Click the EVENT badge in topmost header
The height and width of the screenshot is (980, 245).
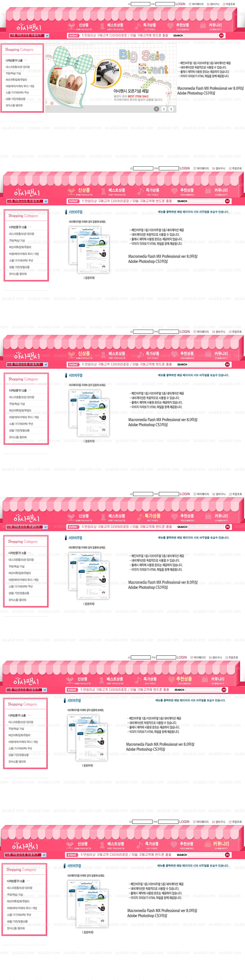pos(74,35)
